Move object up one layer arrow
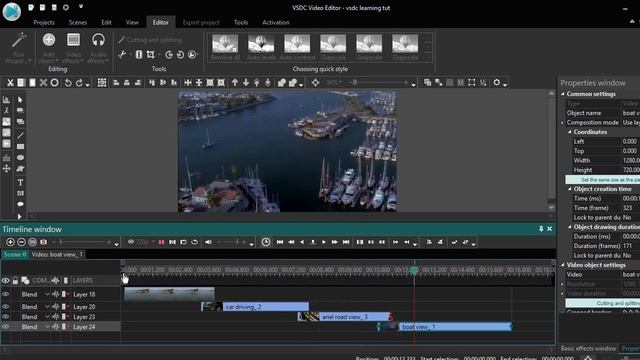 235,83
